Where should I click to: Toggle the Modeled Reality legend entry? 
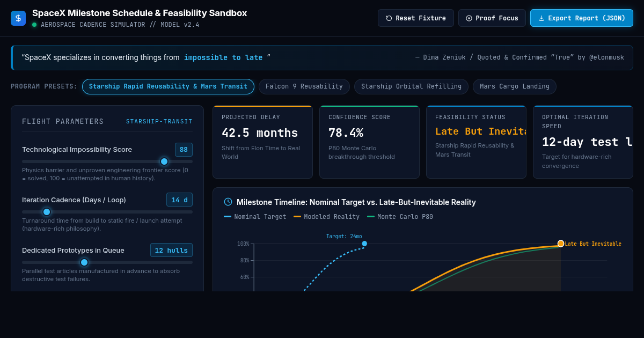(326, 217)
